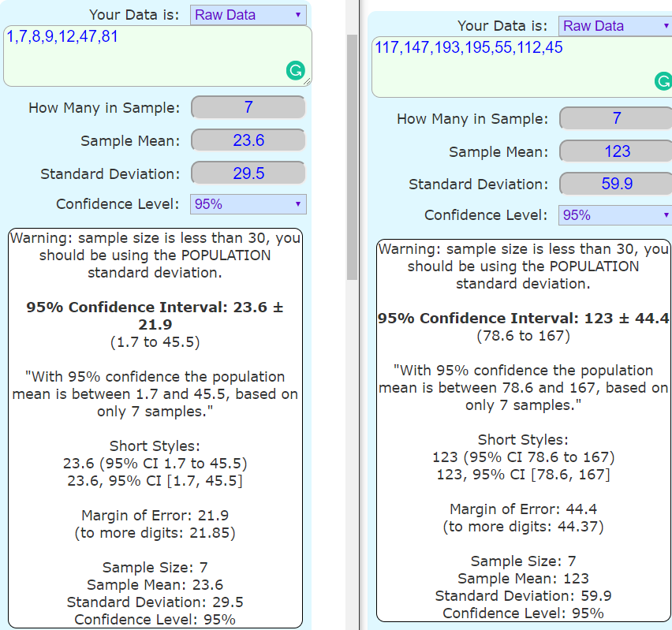Click 'Confidence Level: 95%' in right results
The height and width of the screenshot is (630, 672).
[x=523, y=613]
